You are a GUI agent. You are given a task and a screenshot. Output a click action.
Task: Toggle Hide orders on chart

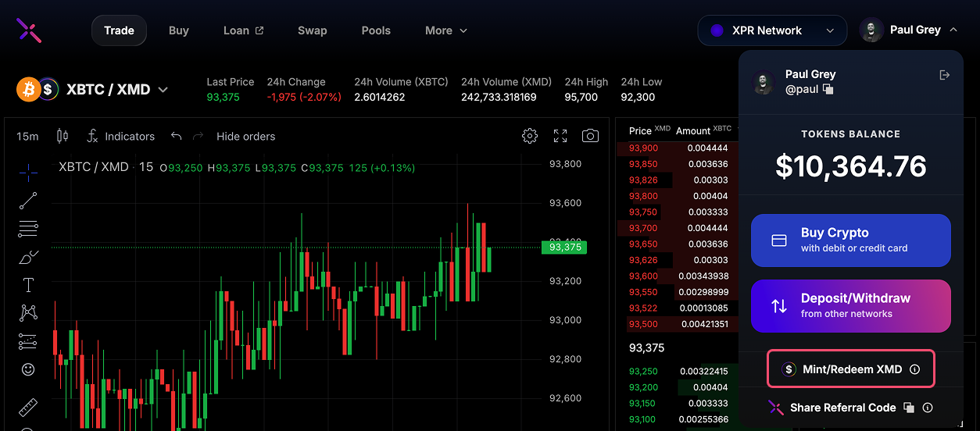[x=245, y=136]
